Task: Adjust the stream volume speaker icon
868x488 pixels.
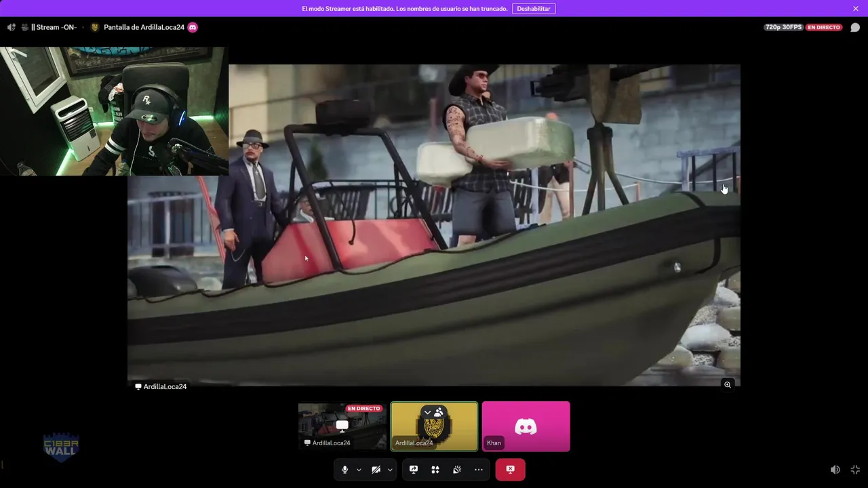Action: [835, 470]
